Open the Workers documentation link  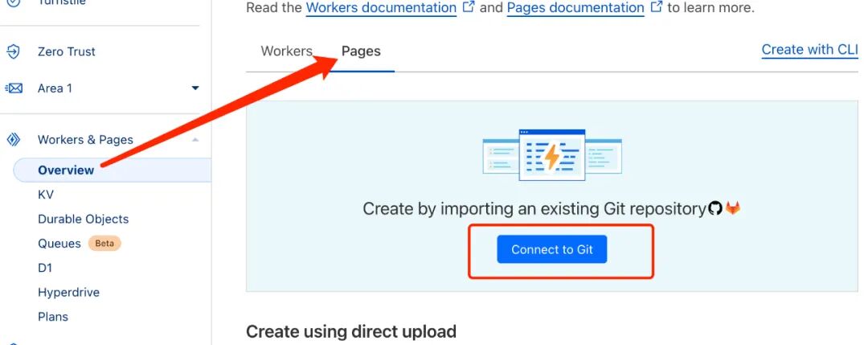pos(381,7)
